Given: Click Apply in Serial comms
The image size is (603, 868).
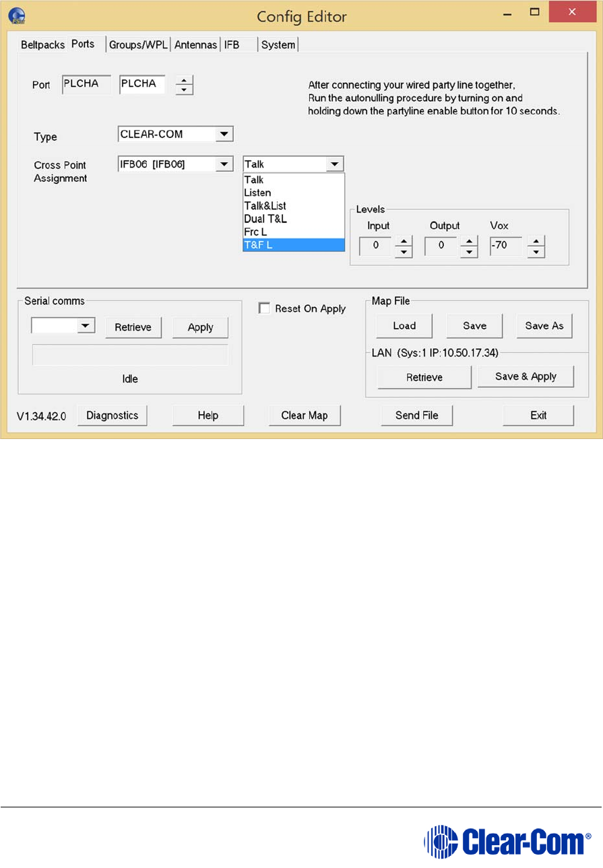Looking at the screenshot, I should click(x=200, y=327).
